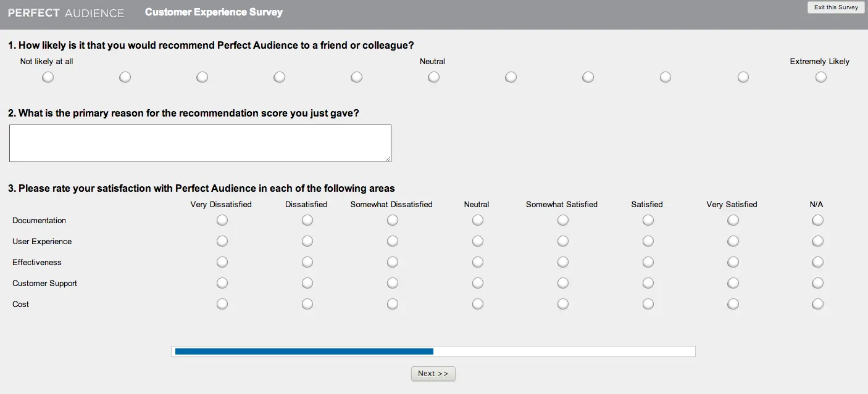Mark User Experience as Satisfied
Viewport: 868px width, 394px height.
648,241
